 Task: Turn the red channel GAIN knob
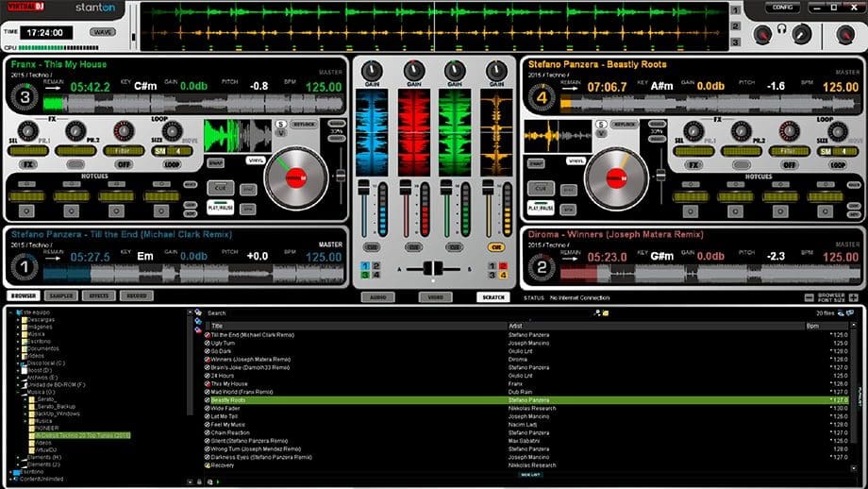pos(413,72)
